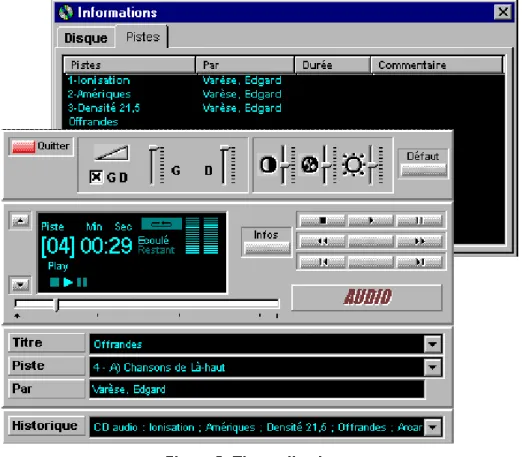Click the pause playback button
Viewport: 522px width, 457px height.
(419, 220)
